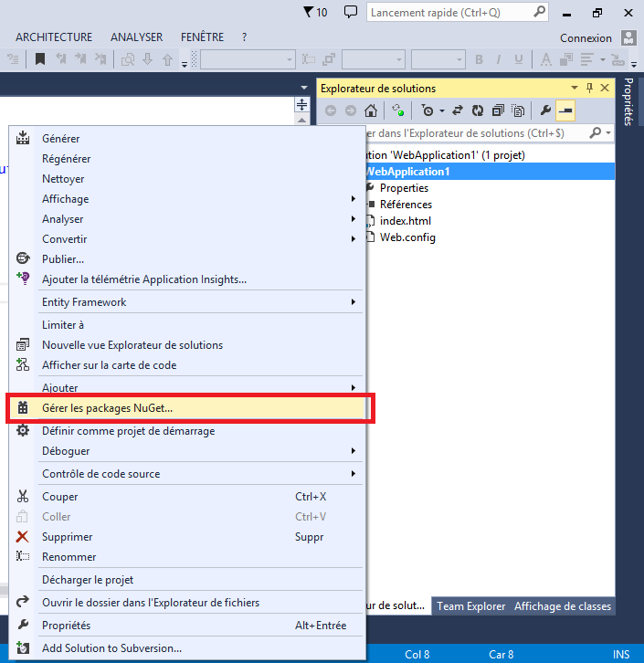Select Web.config in Solution Explorer

coord(407,237)
